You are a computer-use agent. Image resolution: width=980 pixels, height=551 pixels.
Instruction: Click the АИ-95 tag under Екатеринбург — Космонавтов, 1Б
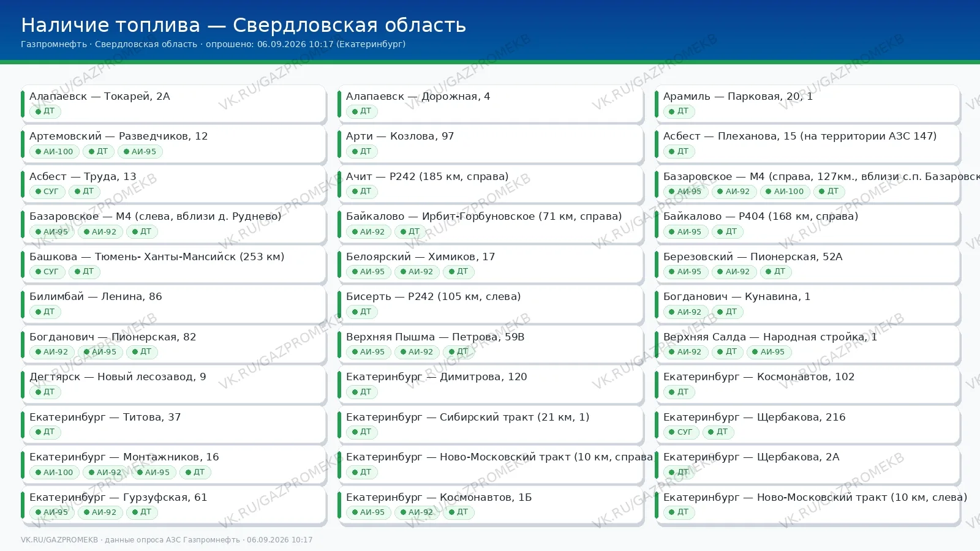point(369,512)
